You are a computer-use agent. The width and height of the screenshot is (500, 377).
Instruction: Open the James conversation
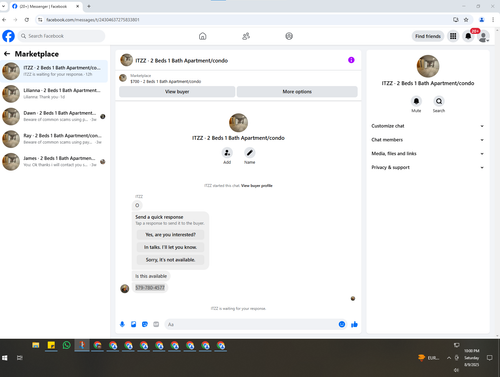[x=54, y=162]
